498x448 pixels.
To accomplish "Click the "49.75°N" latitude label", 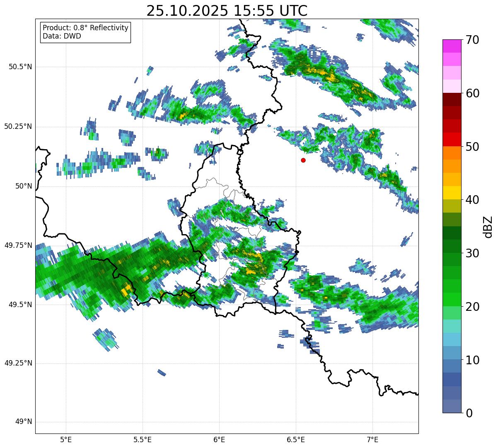I will point(18,245).
